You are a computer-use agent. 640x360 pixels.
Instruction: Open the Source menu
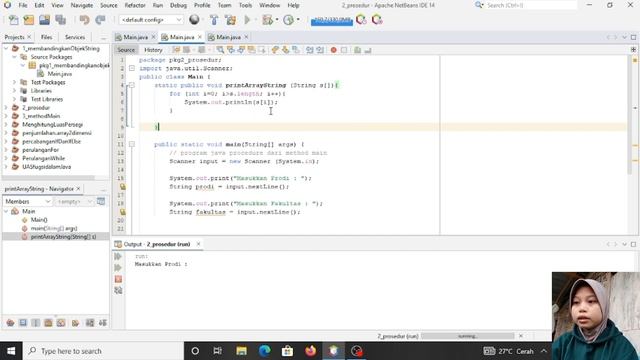[109, 5]
